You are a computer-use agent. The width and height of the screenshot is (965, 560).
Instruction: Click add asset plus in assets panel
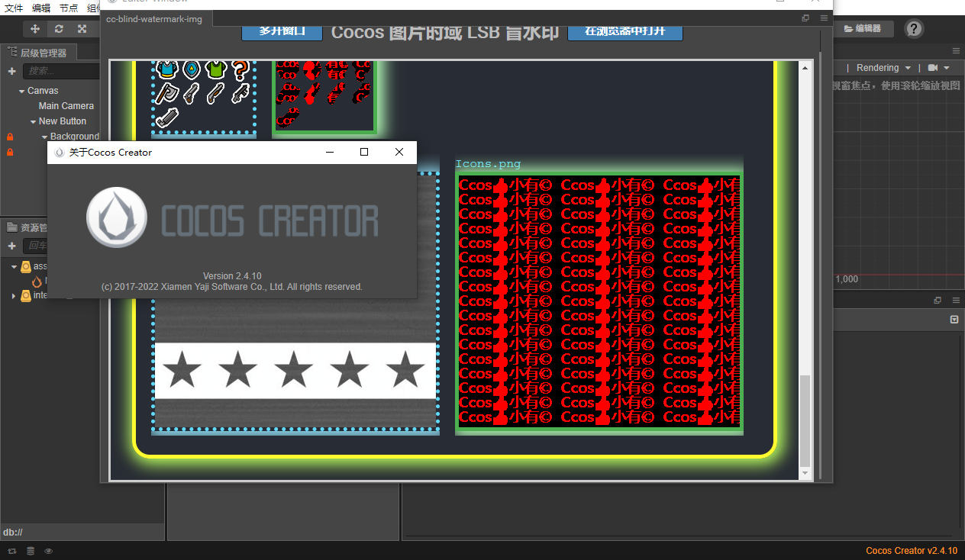tap(11, 246)
